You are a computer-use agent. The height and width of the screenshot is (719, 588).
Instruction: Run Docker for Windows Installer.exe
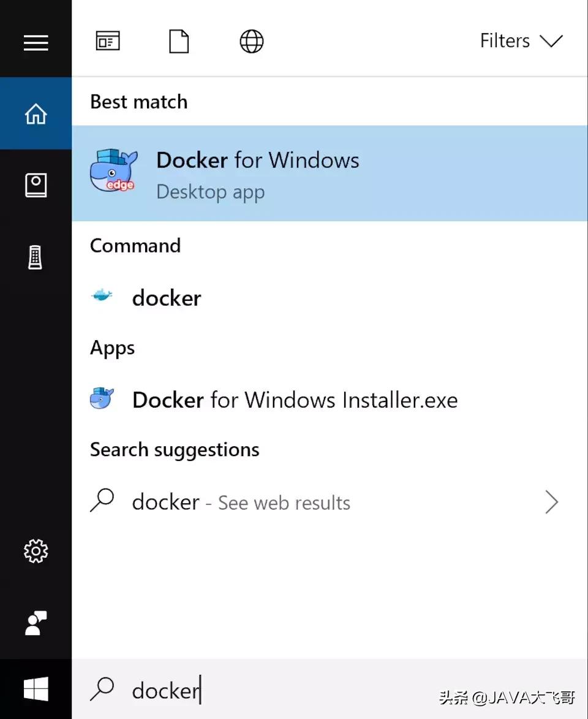point(294,399)
